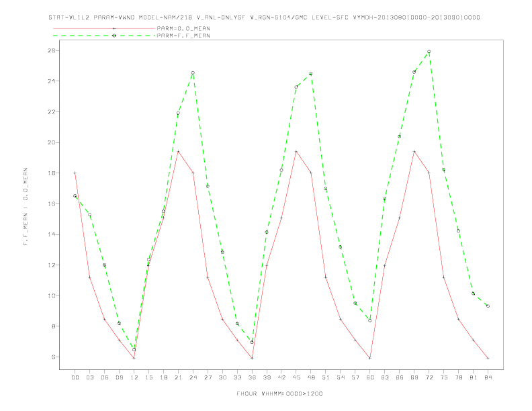This screenshot has height=411, width=532.
Task: Click x-axis tick label 09
Action: pyautogui.click(x=119, y=377)
